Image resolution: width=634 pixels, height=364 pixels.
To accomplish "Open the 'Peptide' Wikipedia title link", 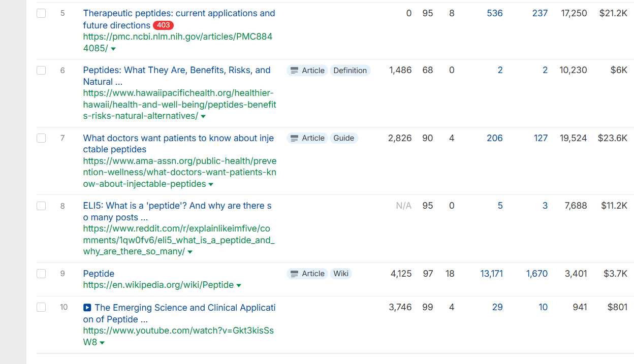I will [x=99, y=273].
